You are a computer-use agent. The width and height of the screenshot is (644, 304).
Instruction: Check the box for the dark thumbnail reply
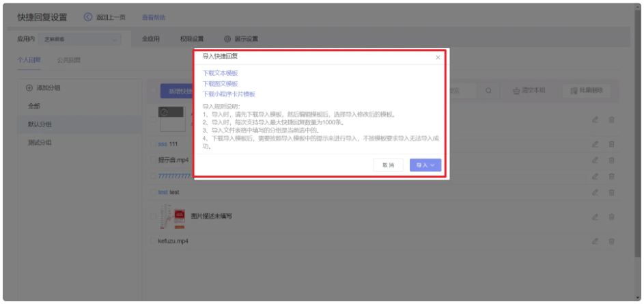pyautogui.click(x=153, y=120)
